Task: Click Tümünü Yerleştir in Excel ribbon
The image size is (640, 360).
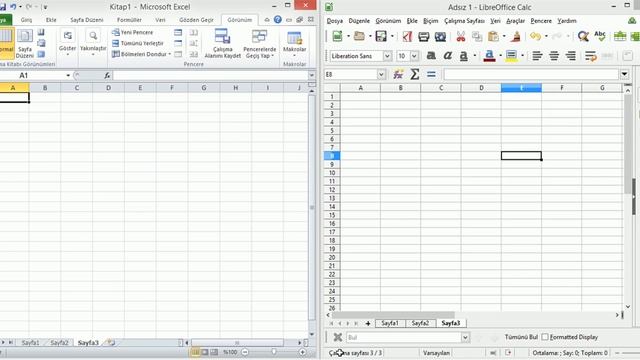Action: point(138,43)
